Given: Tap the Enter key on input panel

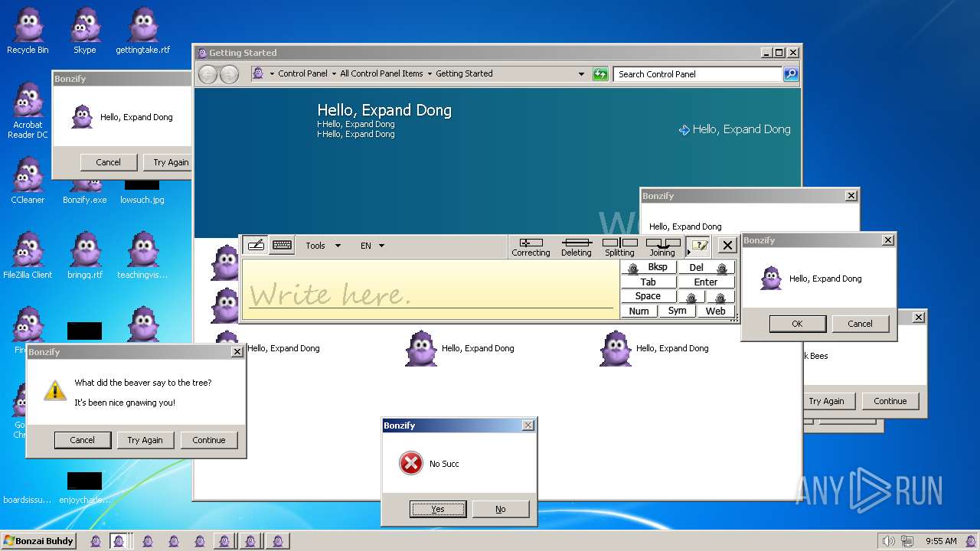Looking at the screenshot, I should click(x=706, y=282).
